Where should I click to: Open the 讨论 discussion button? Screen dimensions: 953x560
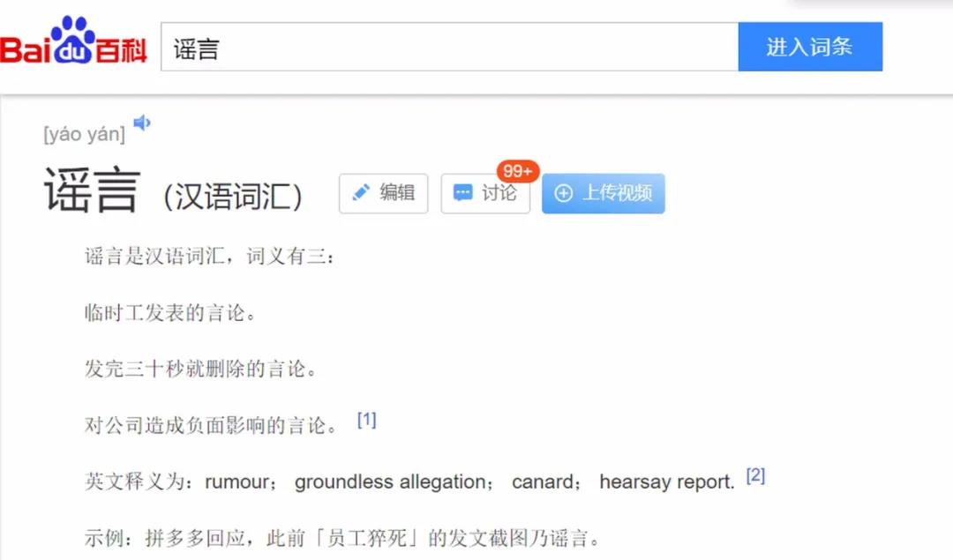click(485, 193)
